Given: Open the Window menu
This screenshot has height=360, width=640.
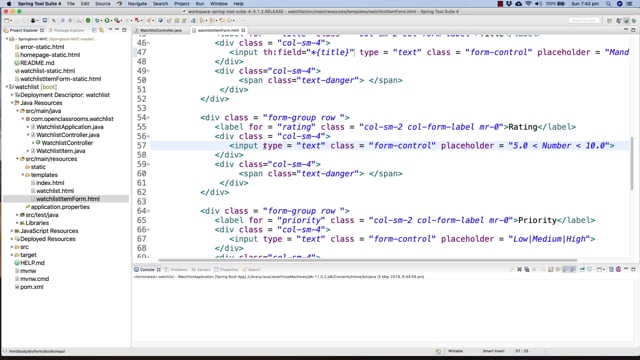Looking at the screenshot, I should (219, 4).
